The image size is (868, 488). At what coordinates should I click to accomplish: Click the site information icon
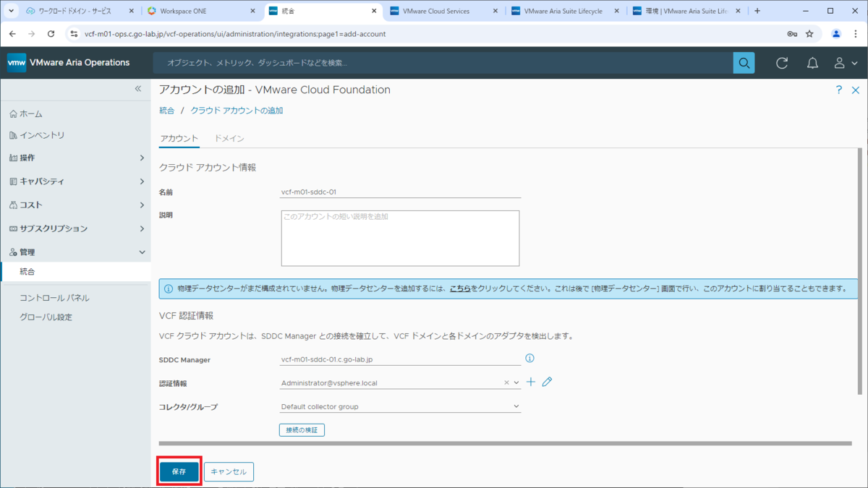coord(73,33)
